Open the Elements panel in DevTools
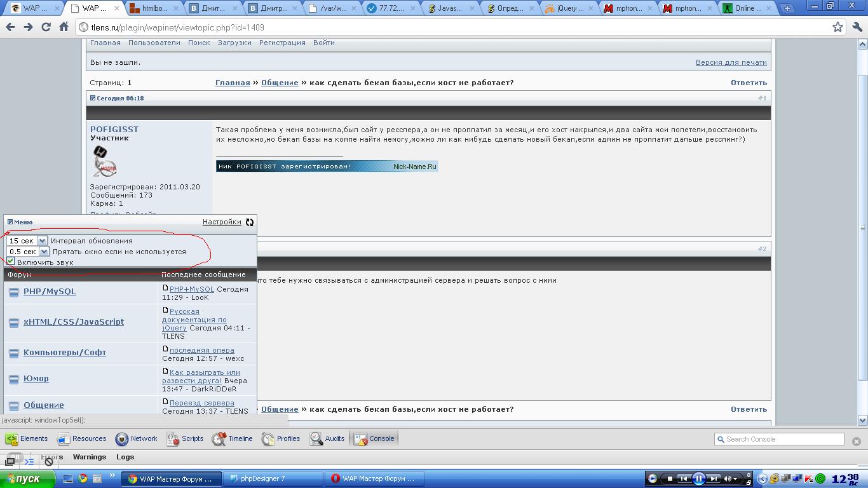This screenshot has width=868, height=488. tap(27, 438)
